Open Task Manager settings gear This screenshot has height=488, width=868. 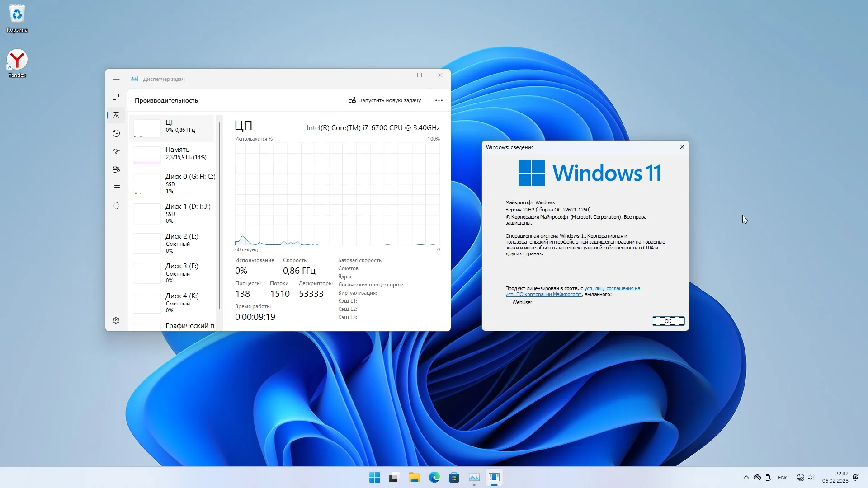tap(116, 320)
